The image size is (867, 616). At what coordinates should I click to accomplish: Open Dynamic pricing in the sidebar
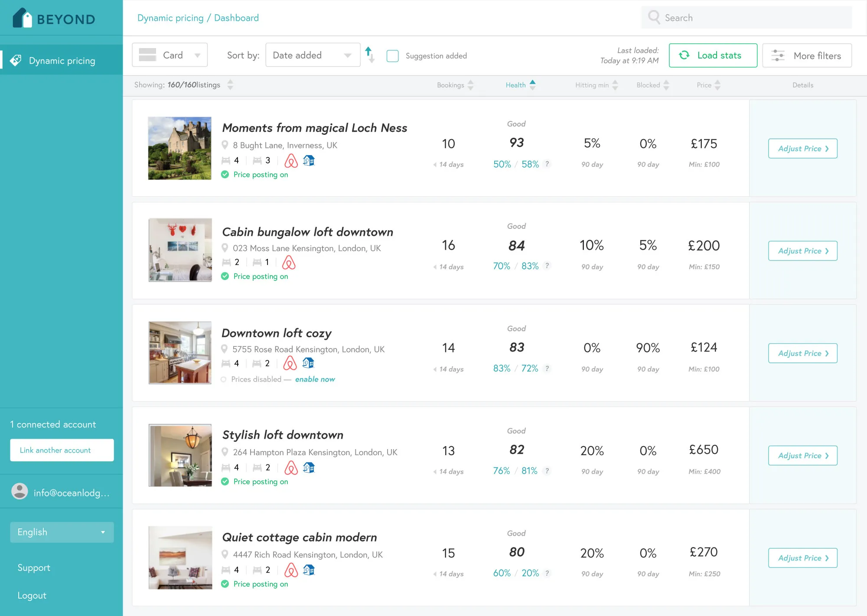pyautogui.click(x=62, y=61)
